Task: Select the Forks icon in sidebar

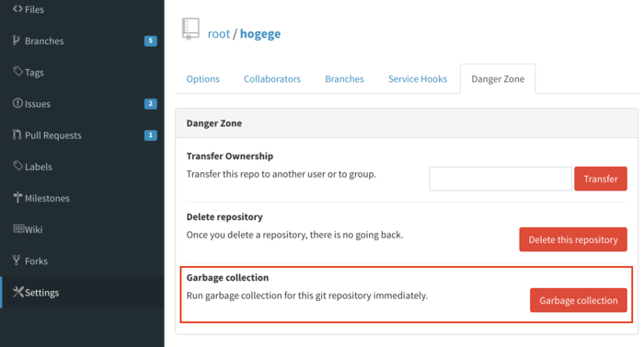Action: [17, 260]
